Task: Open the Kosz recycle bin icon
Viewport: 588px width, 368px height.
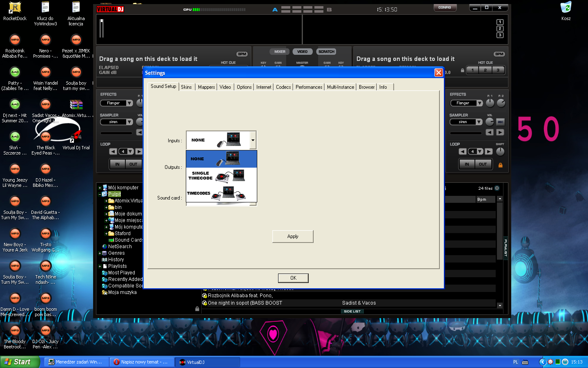Action: click(566, 11)
